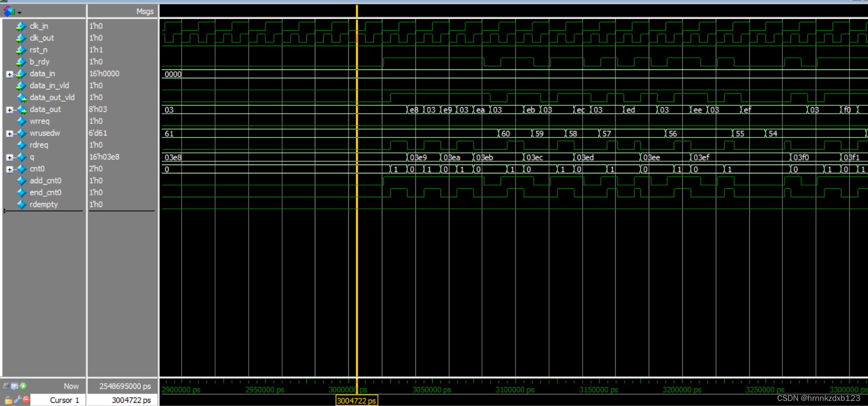Click the end_cnt0 signal icon

pos(21,193)
